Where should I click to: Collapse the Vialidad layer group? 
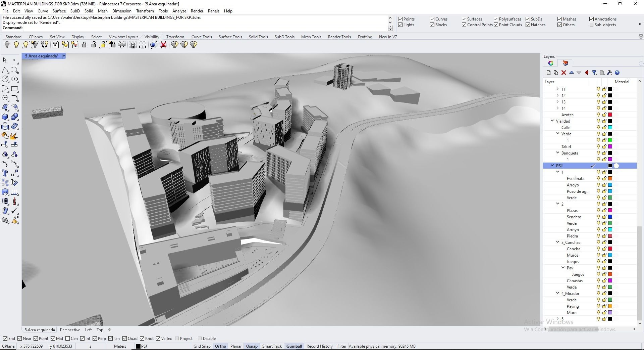click(552, 121)
